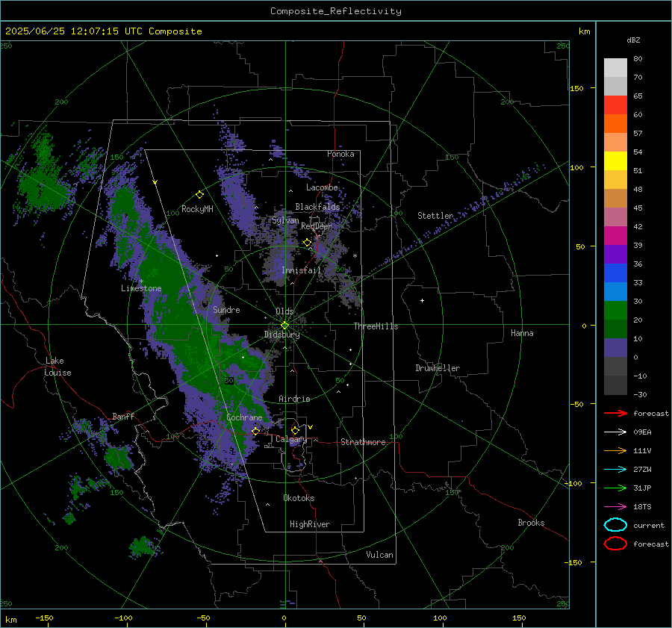Click the Drumheller town label

438,368
